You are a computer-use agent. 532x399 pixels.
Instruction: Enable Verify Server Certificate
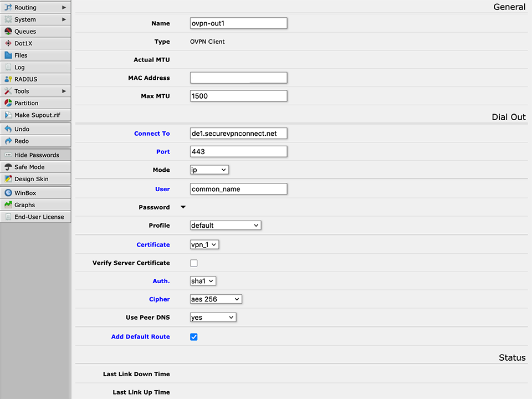pyautogui.click(x=193, y=263)
